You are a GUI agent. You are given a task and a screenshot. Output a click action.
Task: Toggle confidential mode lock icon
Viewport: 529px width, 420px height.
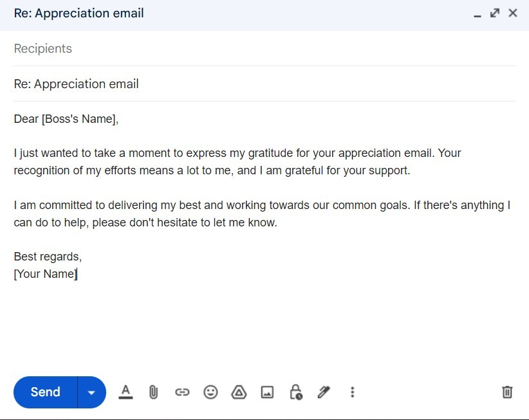[295, 392]
